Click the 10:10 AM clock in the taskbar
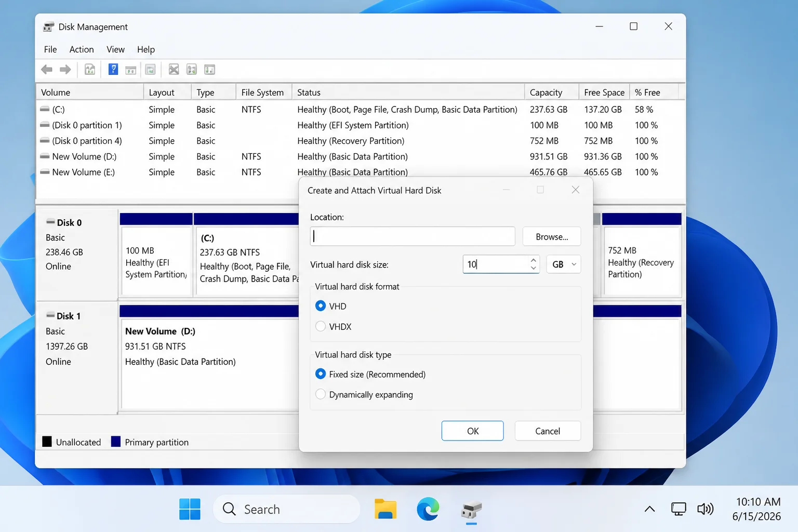This screenshot has height=532, width=798. click(x=758, y=502)
